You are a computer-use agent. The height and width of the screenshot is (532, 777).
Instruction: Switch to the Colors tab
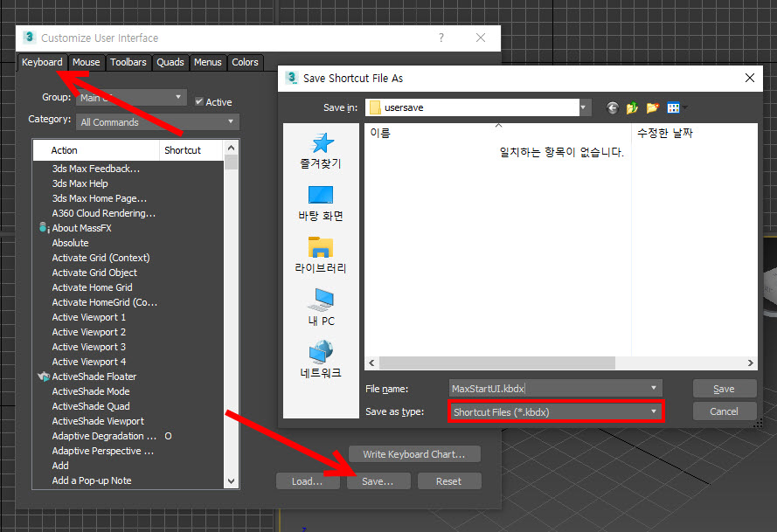click(x=246, y=62)
